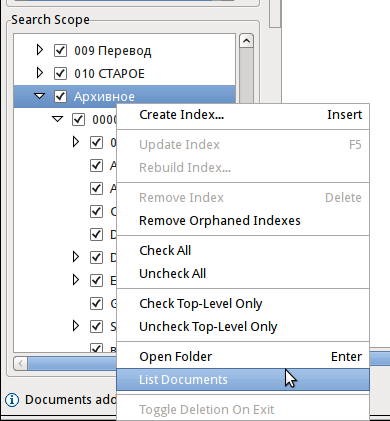Expand the 010 СТАРОЕ tree node

point(40,73)
